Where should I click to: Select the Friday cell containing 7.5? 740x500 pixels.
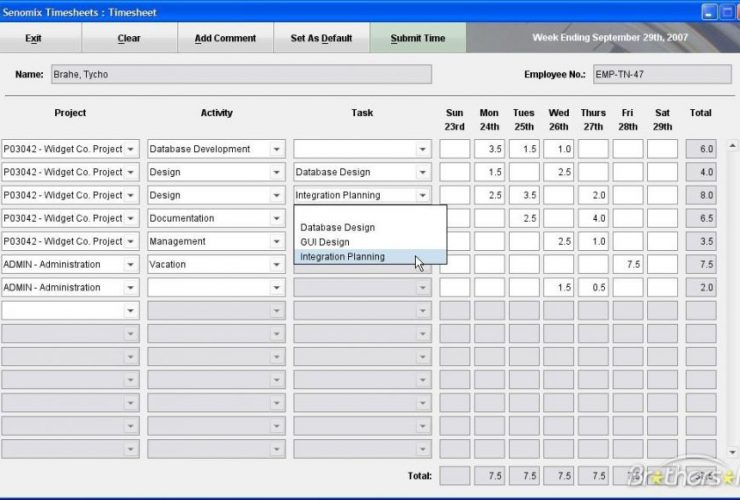(628, 265)
